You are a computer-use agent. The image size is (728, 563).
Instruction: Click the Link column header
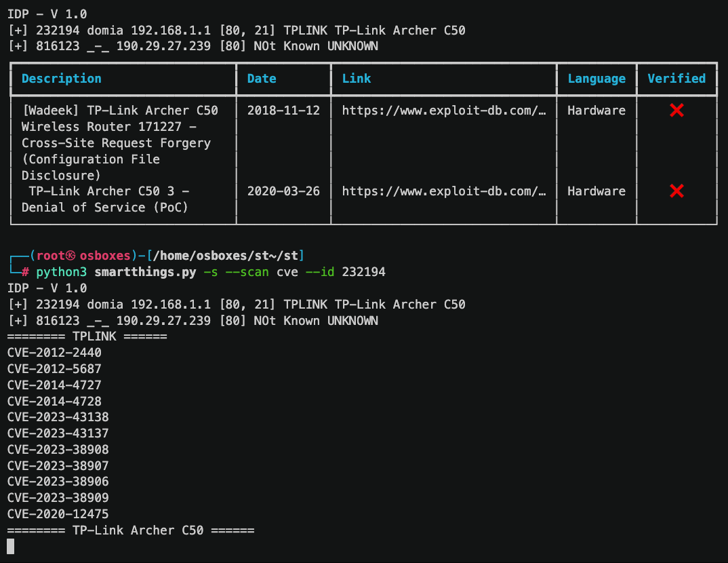(x=356, y=79)
